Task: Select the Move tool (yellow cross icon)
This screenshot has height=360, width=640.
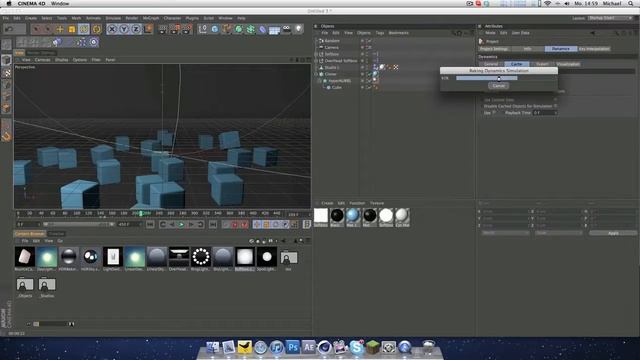Action: (60, 29)
